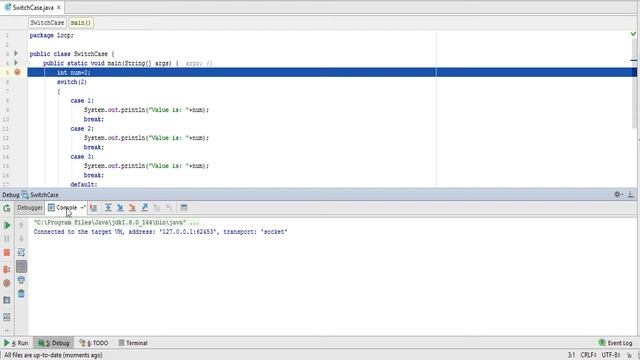Clear the console with the trash icon

[21, 293]
